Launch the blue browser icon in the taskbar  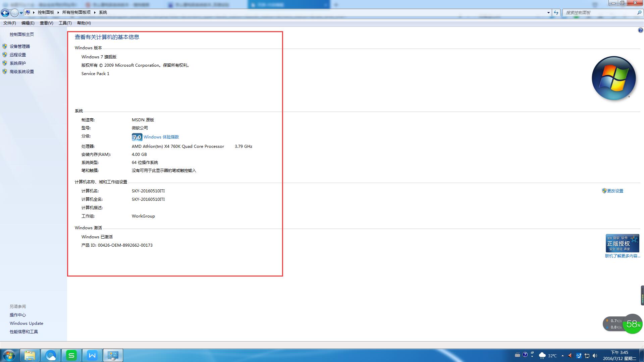pos(51,355)
